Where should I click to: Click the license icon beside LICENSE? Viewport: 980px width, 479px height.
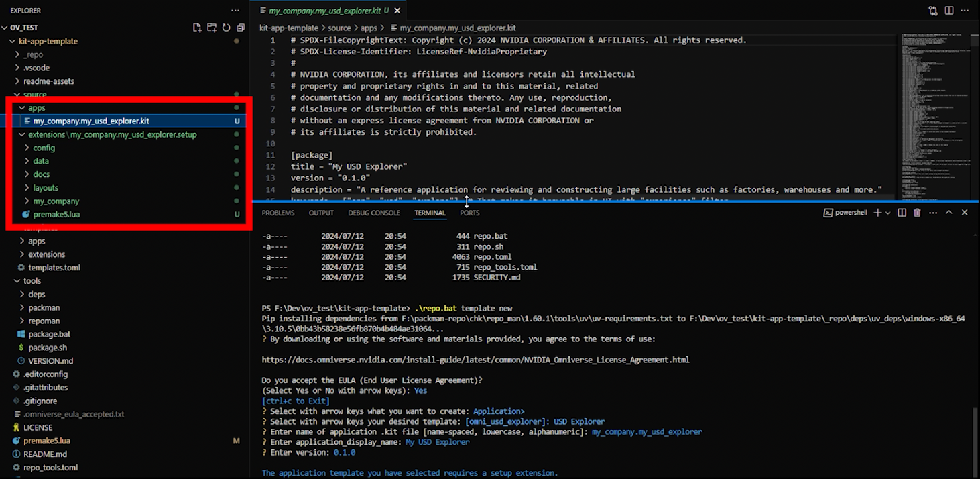17,427
